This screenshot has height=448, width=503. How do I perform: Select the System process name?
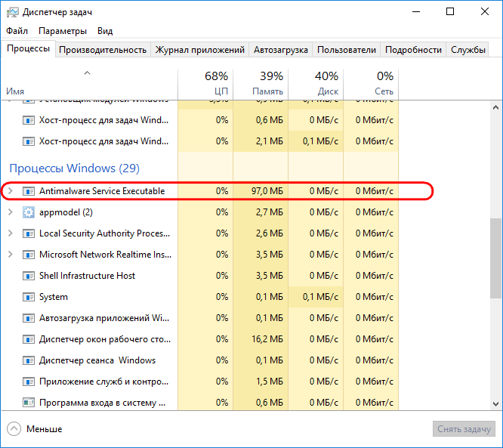coord(54,297)
